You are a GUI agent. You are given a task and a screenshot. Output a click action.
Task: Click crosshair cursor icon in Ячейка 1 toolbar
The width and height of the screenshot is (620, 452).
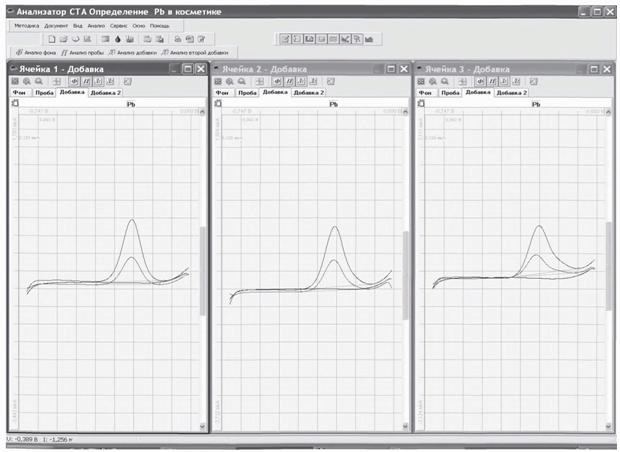click(58, 80)
